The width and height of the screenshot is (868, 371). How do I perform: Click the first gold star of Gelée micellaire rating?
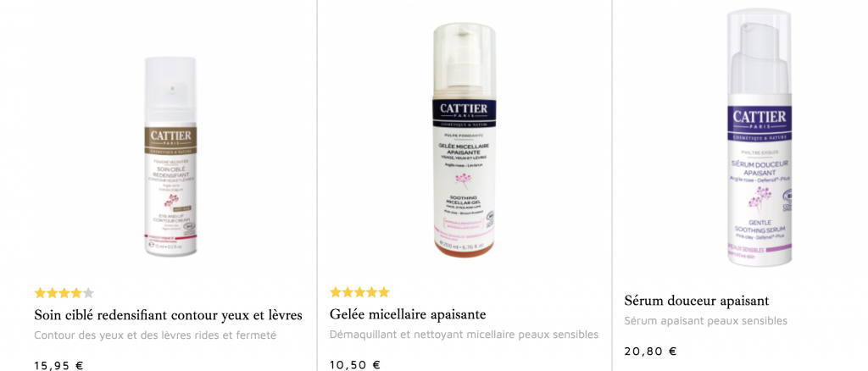pyautogui.click(x=336, y=292)
